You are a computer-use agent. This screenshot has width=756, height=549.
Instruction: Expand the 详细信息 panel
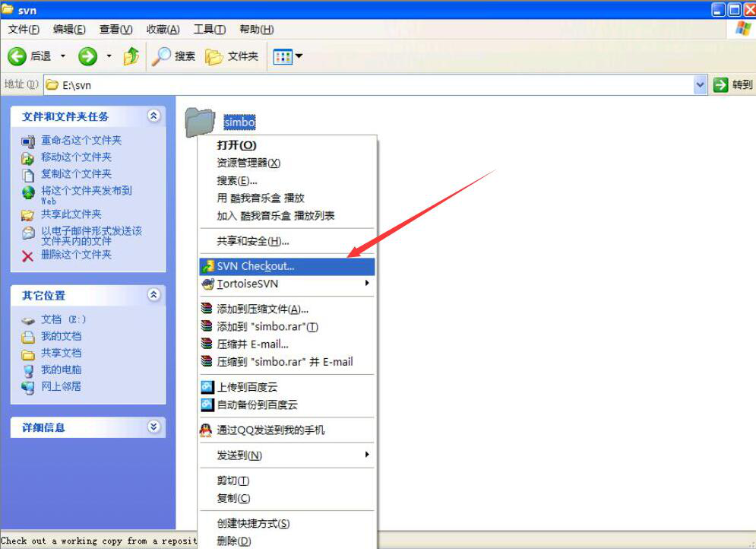coord(153,427)
